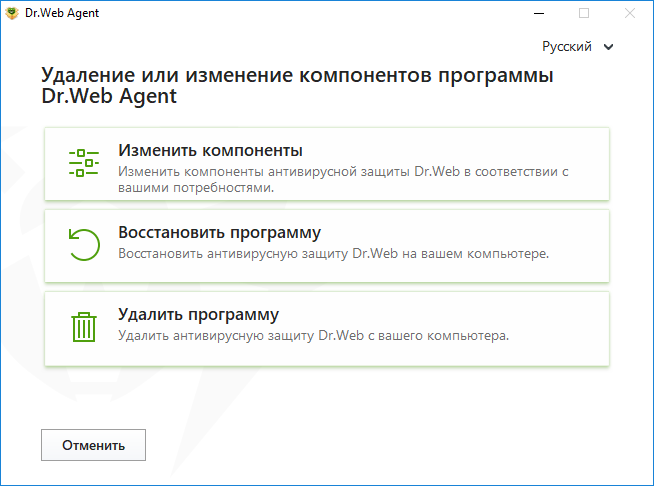This screenshot has width=654, height=486.
Task: Click the change components description text
Action: click(343, 179)
